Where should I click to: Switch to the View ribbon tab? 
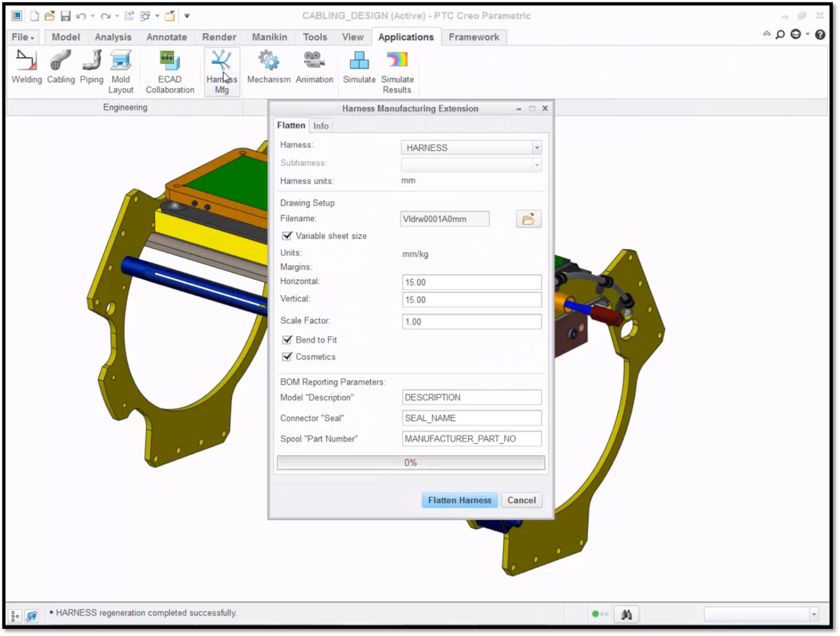tap(353, 37)
